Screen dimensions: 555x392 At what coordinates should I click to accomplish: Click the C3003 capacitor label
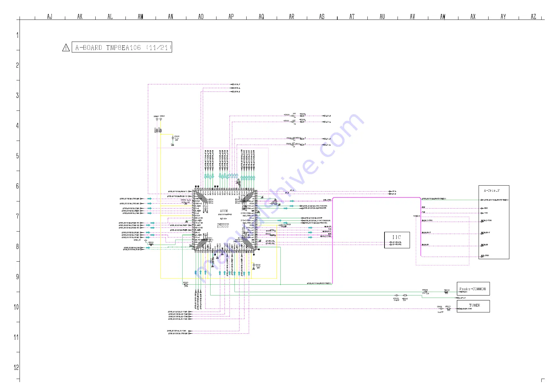coord(177,136)
